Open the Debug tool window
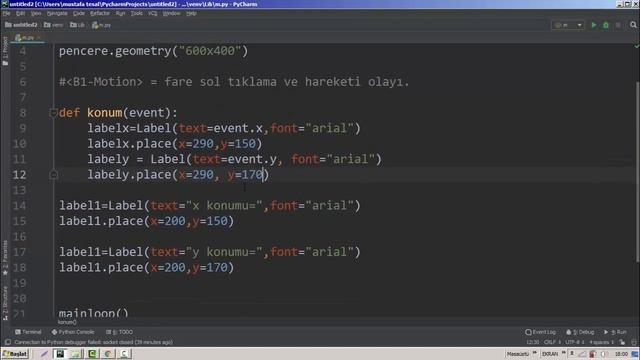Viewport: 640px width, 360px height. pos(580,332)
